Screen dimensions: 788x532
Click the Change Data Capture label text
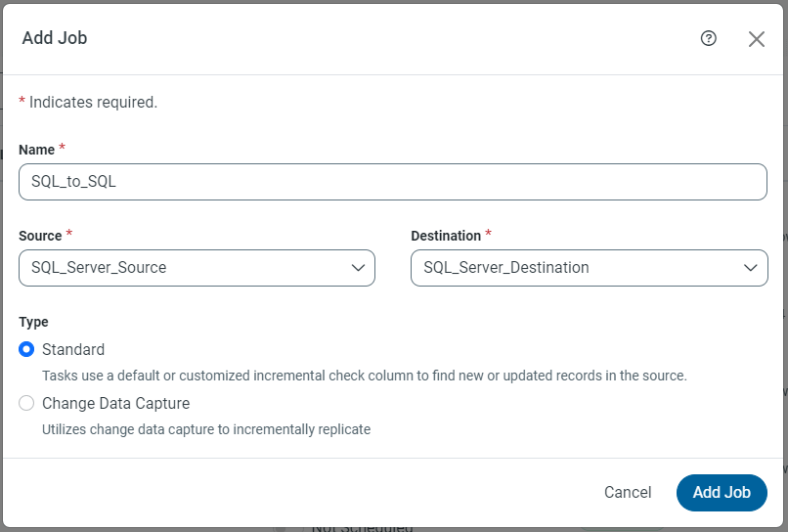[x=115, y=403]
